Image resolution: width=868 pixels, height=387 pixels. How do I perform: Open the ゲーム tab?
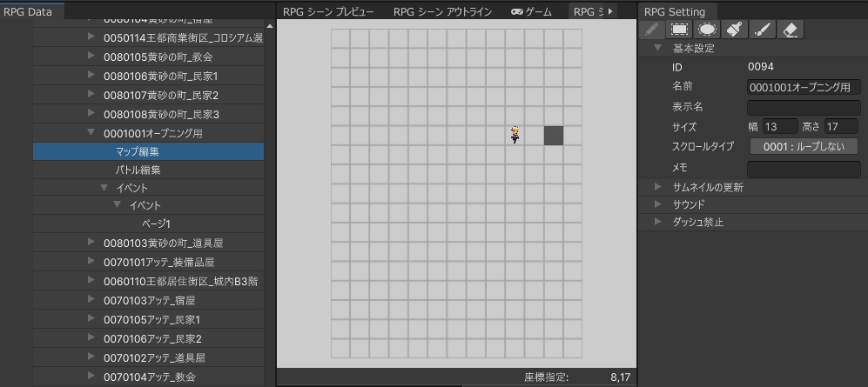529,11
